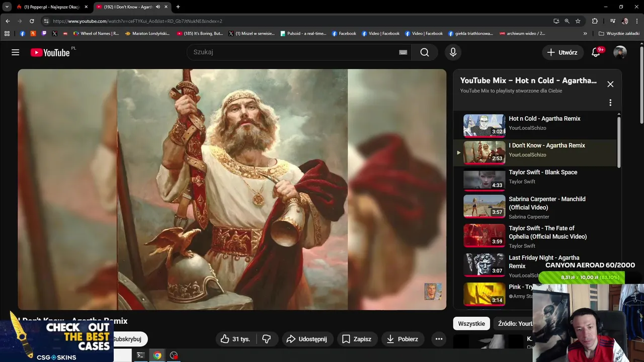The width and height of the screenshot is (644, 362).
Task: Open the Maraton Londyński bookmark
Action: 147,34
